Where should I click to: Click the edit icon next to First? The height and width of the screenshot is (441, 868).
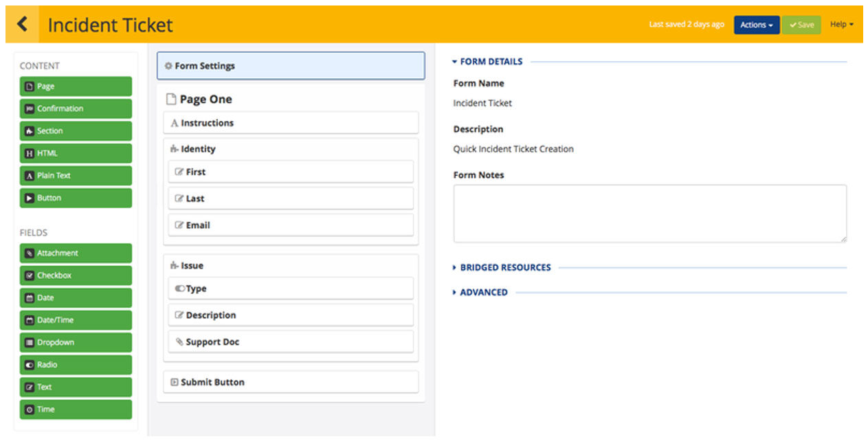click(x=179, y=172)
